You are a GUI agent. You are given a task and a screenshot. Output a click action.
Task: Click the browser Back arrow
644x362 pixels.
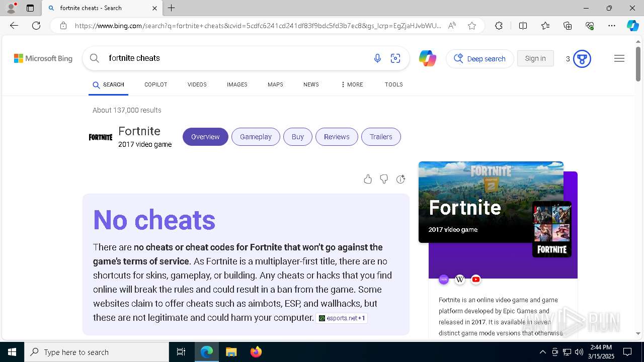[x=14, y=26]
